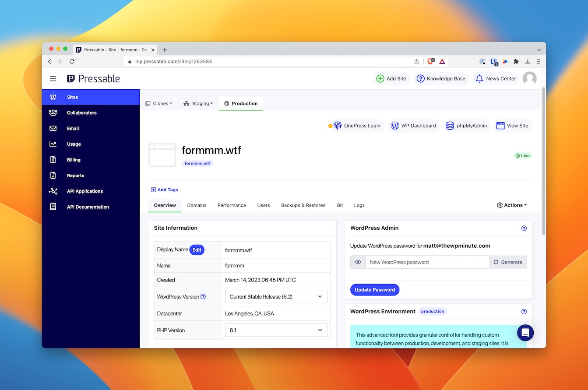Viewport: 588px width, 390px height.
Task: Click the Live status badge
Action: pos(523,156)
